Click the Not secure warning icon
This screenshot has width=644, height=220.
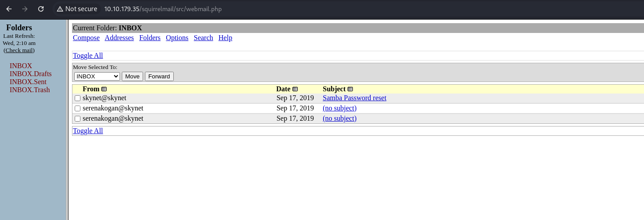60,9
